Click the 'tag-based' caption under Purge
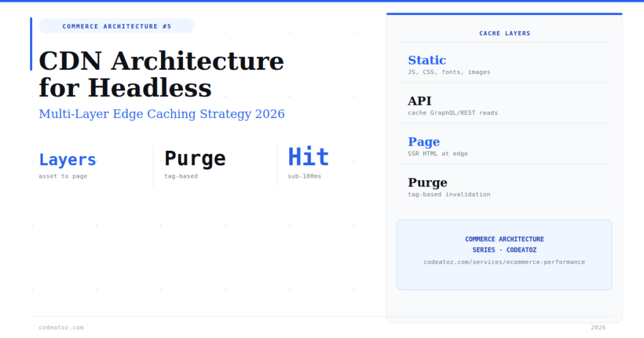The width and height of the screenshot is (644, 338). tap(181, 176)
